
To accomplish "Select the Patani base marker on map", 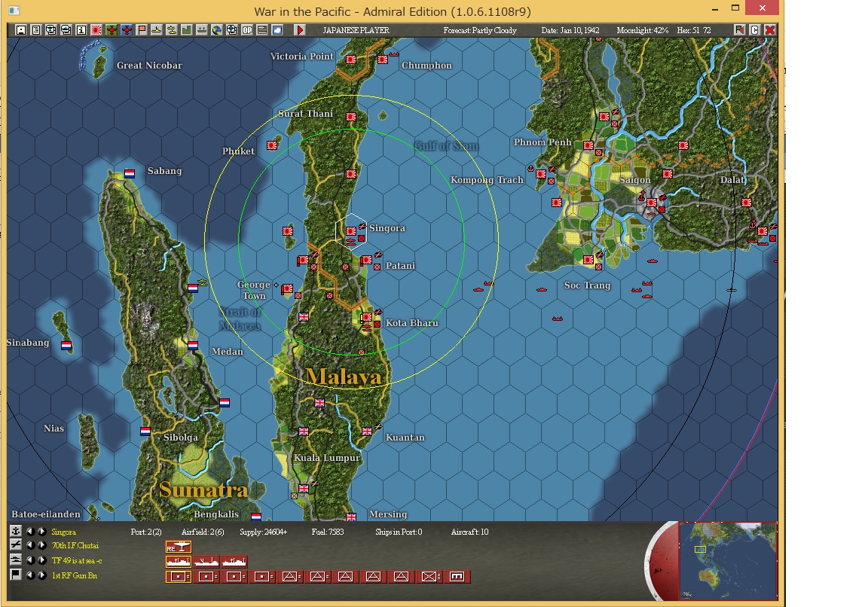I will pos(366,260).
